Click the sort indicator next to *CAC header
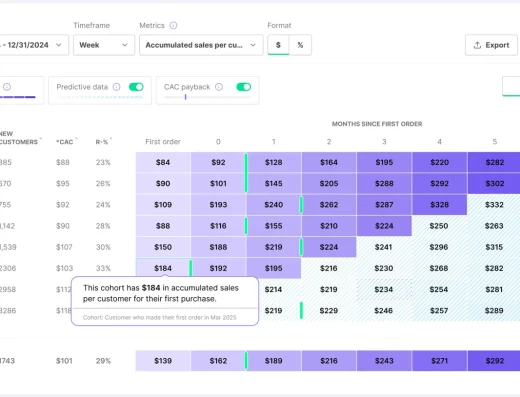The height and width of the screenshot is (397, 520). tap(76, 139)
